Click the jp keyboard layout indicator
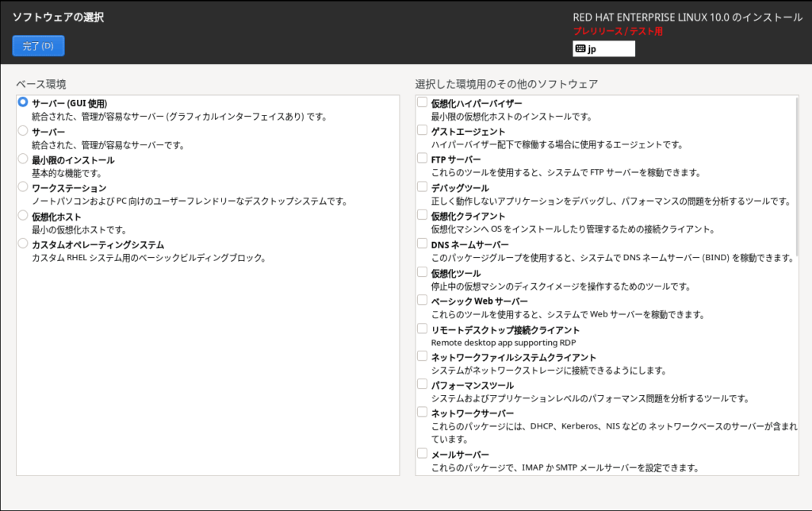Image resolution: width=812 pixels, height=511 pixels. pos(603,49)
